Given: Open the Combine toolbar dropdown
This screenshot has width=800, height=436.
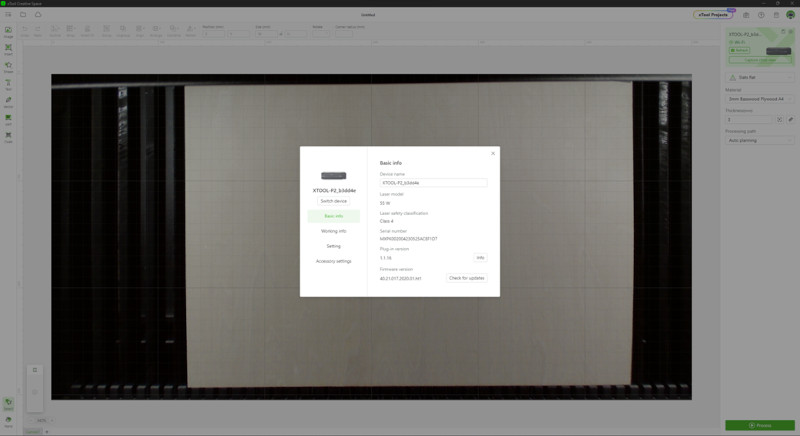Looking at the screenshot, I should [x=173, y=31].
